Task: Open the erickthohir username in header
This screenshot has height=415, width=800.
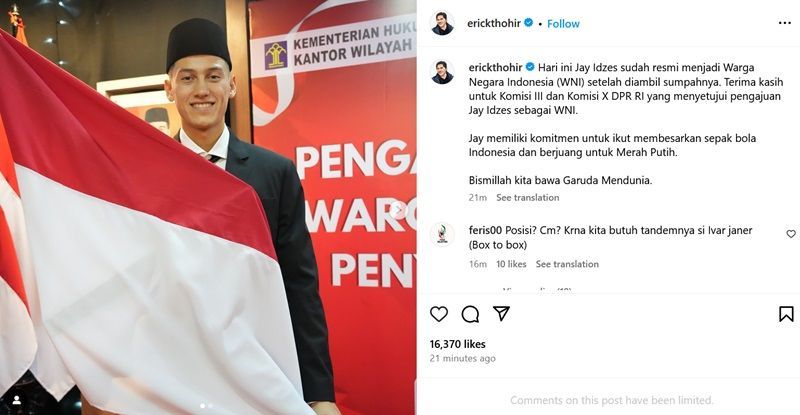Action: [x=494, y=23]
